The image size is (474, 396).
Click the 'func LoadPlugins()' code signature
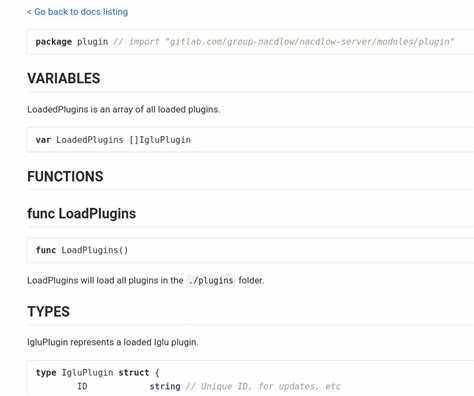coord(82,250)
